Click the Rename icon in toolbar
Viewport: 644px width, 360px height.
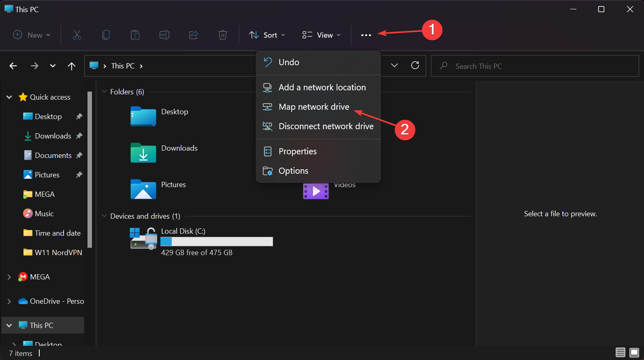[x=164, y=35]
